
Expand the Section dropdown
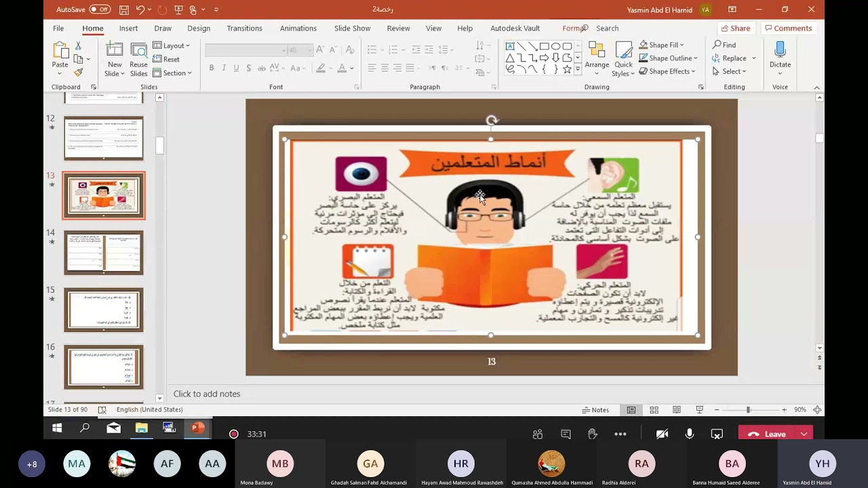point(172,73)
